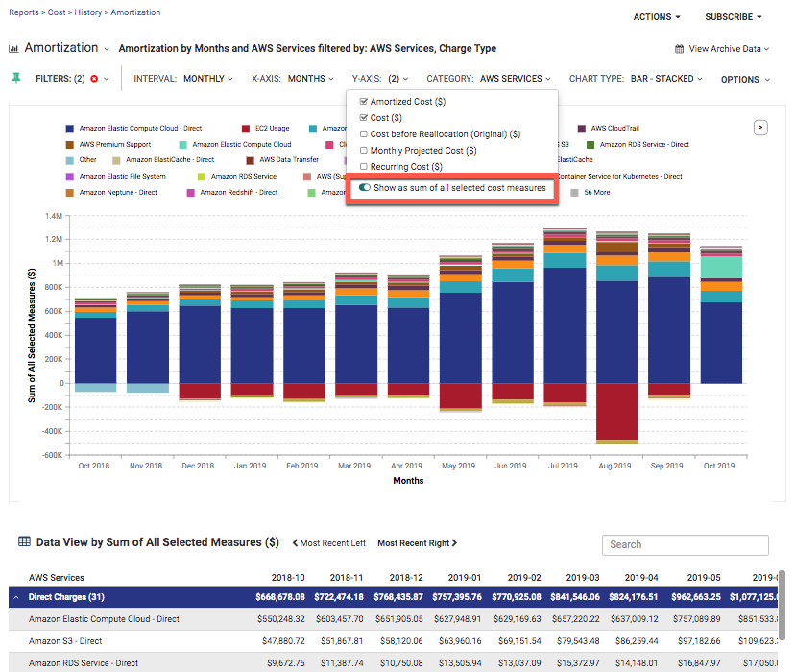Click the 2019-05 column header

point(703,578)
